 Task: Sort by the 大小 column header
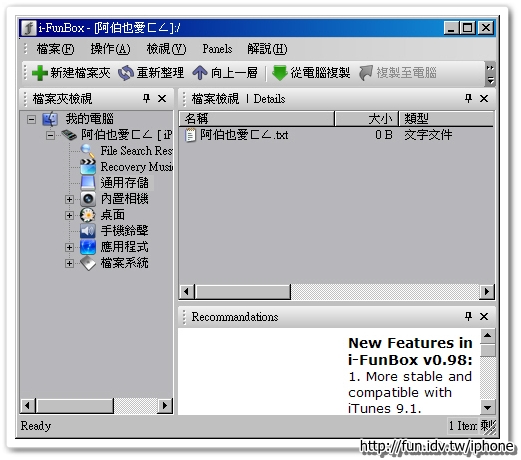[367, 119]
